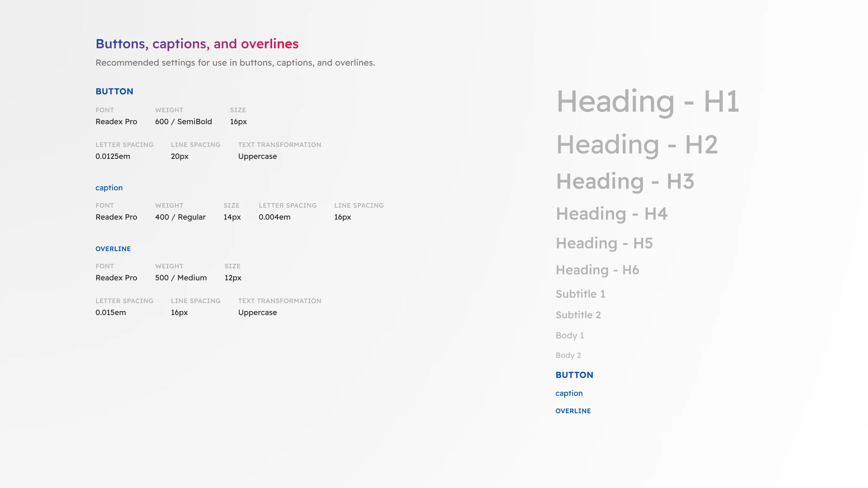868x488 pixels.
Task: Click the BUTTON section heading on the left
Action: click(x=114, y=91)
